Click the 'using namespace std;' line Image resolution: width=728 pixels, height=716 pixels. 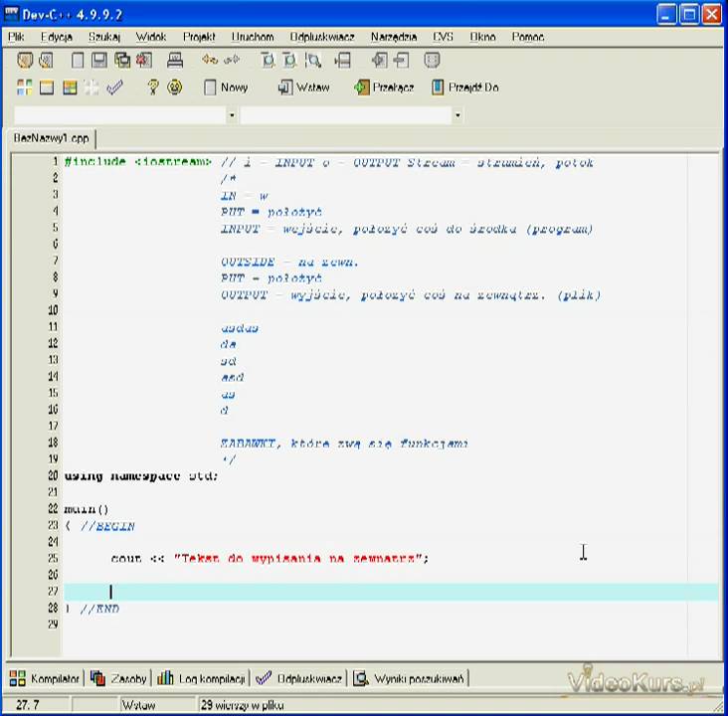[140, 476]
